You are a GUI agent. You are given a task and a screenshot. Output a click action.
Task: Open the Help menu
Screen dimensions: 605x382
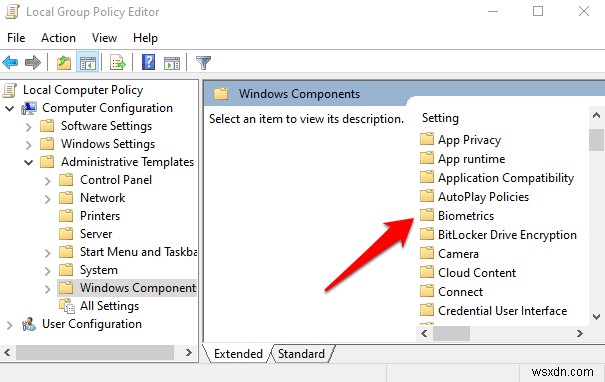(x=145, y=38)
